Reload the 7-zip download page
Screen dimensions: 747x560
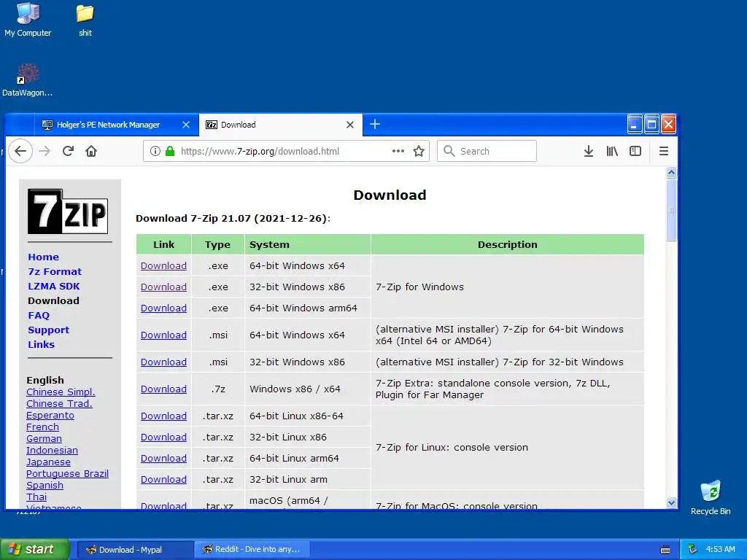[x=68, y=151]
